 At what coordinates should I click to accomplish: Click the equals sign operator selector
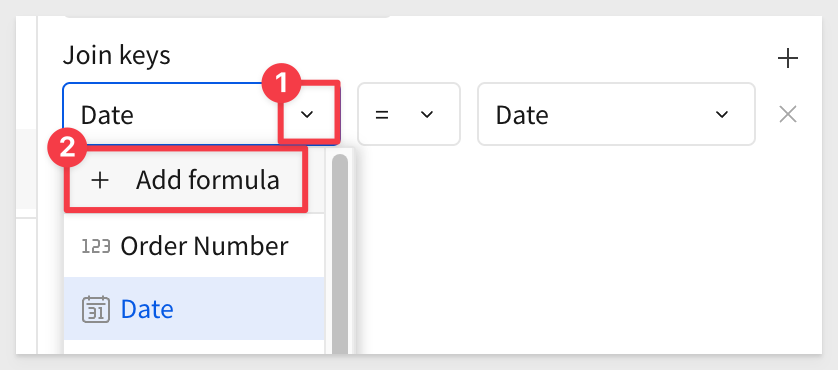(x=409, y=114)
